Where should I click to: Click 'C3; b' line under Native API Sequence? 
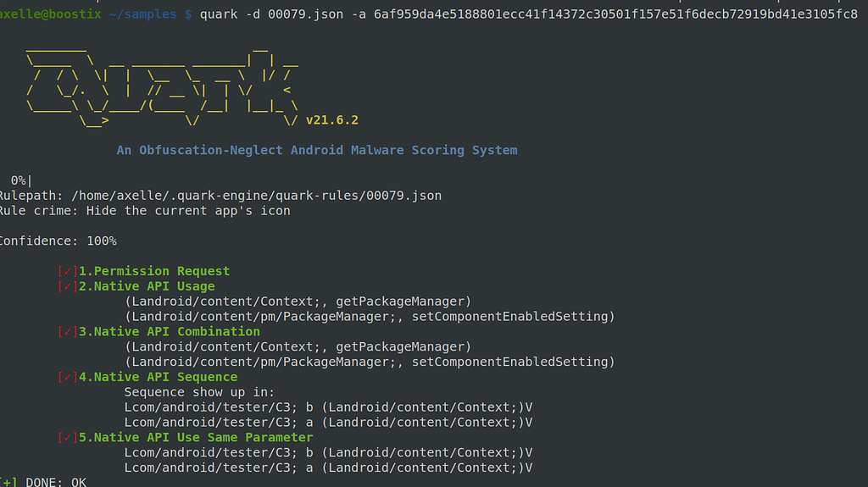(328, 407)
